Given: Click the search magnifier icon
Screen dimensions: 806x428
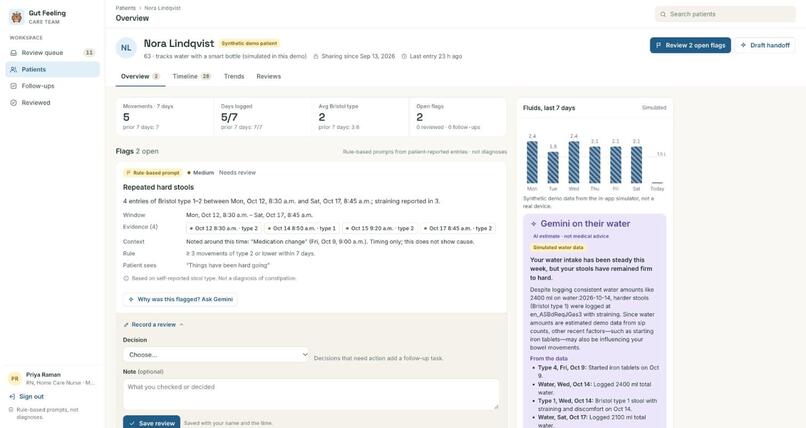Looking at the screenshot, I should coord(663,14).
